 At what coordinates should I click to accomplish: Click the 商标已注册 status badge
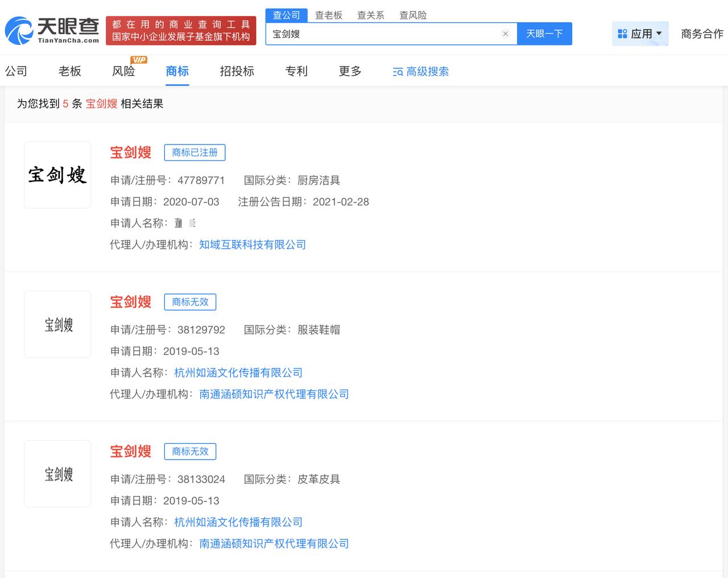coord(195,152)
